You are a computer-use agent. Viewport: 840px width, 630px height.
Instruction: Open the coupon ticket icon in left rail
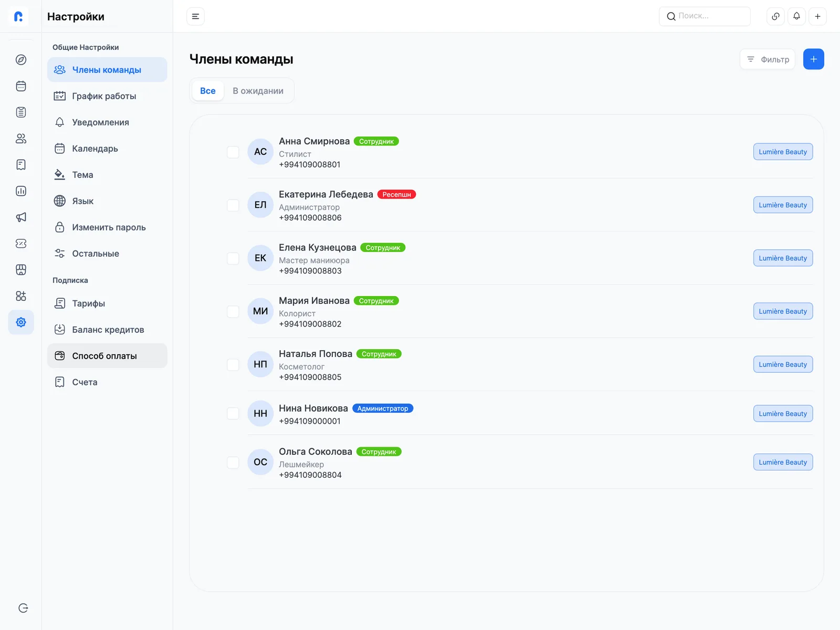[21, 244]
